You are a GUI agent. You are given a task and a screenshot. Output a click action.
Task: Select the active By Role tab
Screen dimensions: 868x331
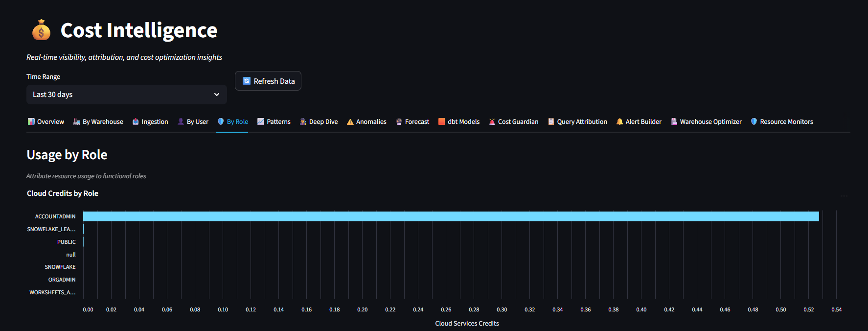click(x=233, y=122)
